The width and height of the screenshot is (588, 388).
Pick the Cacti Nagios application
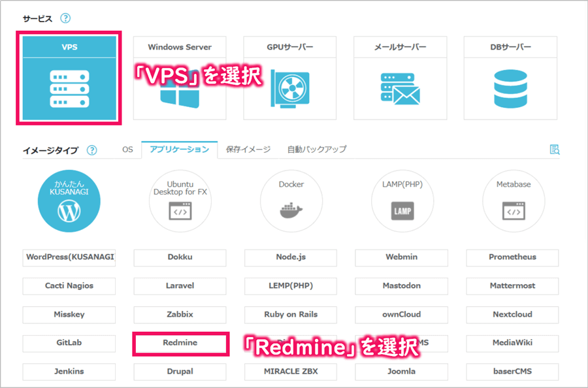69,286
